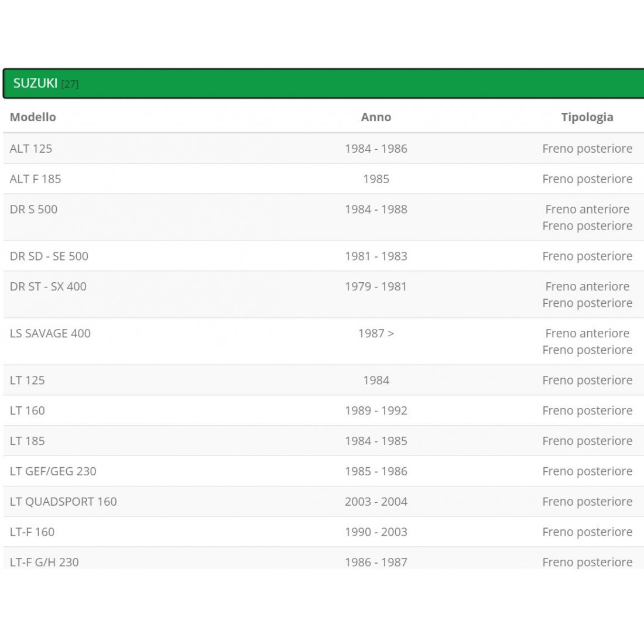Viewport: 644px width, 644px height.
Task: Select the ALT 125 model row
Action: click(31, 149)
